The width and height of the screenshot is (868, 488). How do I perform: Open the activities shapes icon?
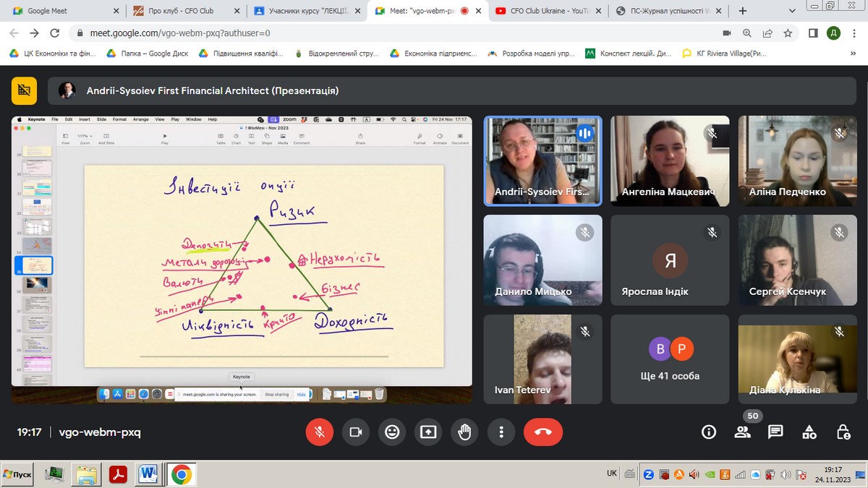tap(809, 432)
